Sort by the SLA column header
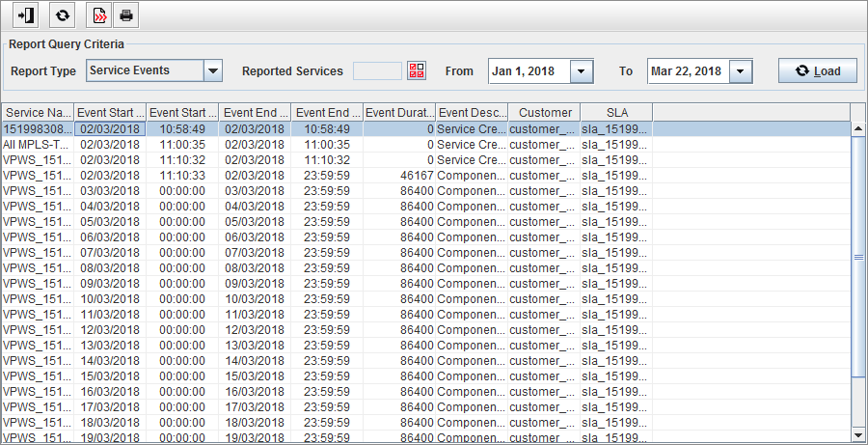 (x=616, y=112)
